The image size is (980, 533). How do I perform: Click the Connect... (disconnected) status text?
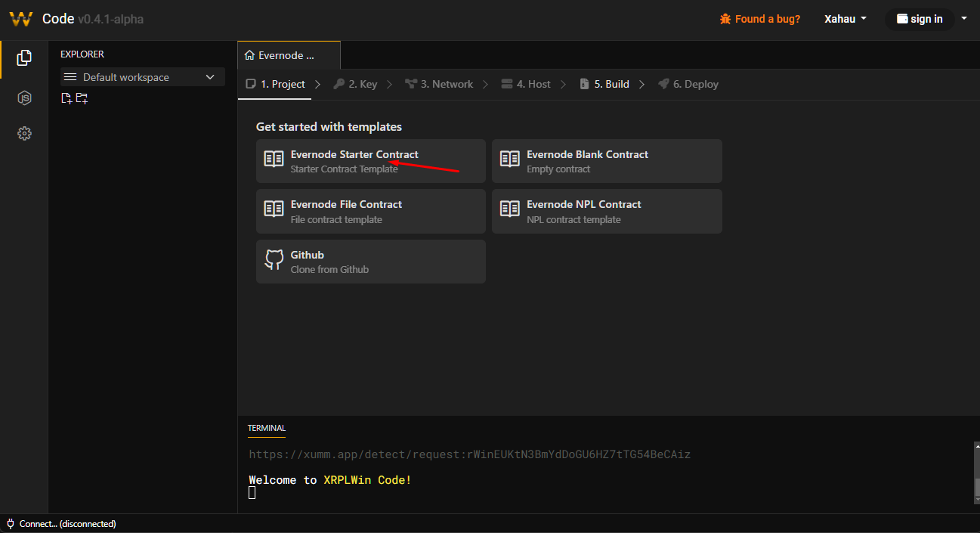[x=67, y=523]
